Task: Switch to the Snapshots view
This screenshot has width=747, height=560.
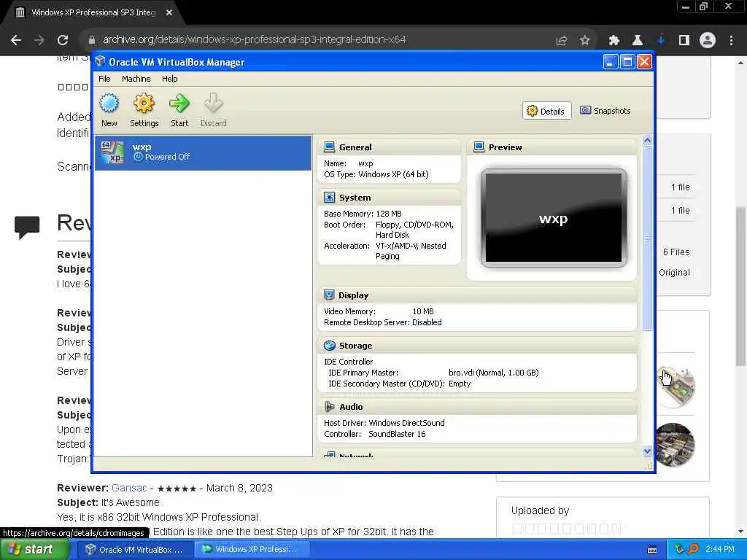Action: click(x=605, y=111)
